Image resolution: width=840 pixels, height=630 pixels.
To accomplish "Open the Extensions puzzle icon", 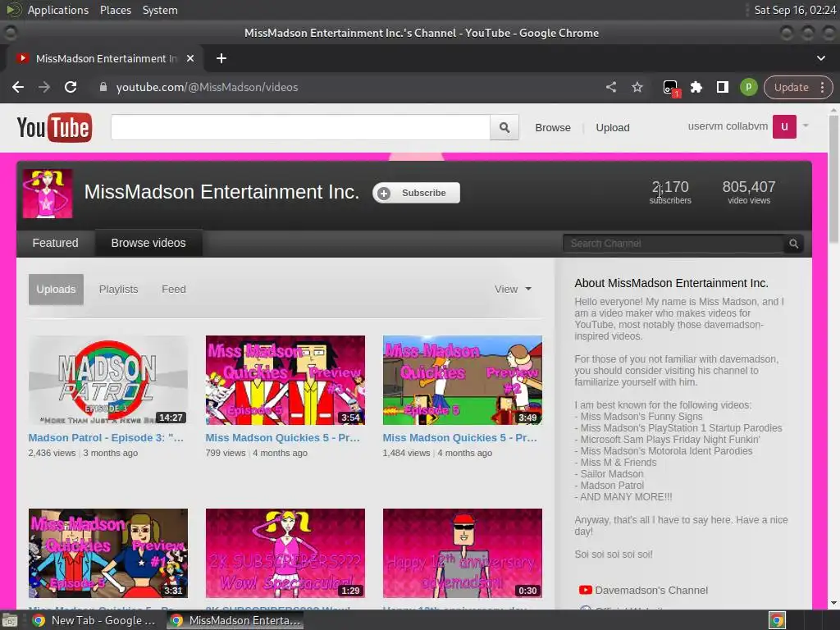I will click(696, 87).
